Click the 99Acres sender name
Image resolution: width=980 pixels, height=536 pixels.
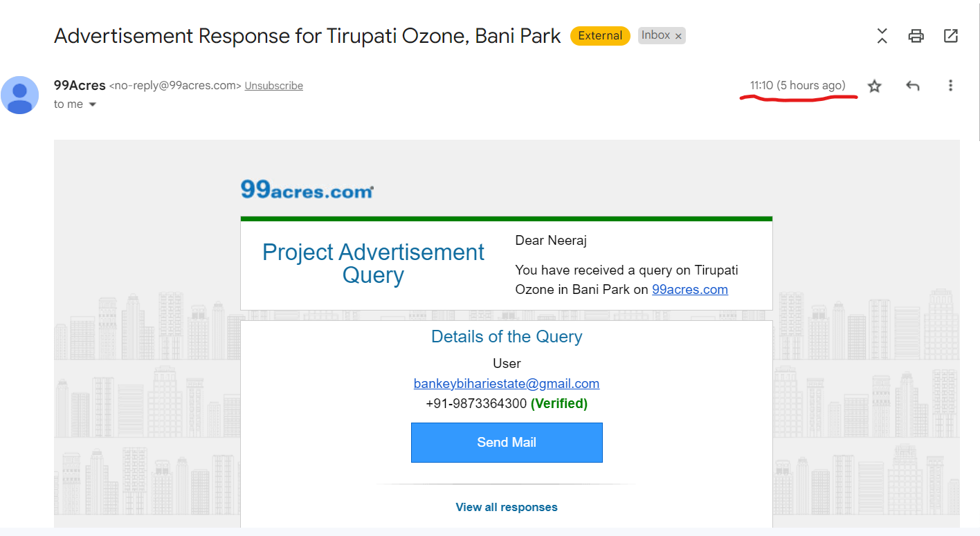pyautogui.click(x=80, y=86)
